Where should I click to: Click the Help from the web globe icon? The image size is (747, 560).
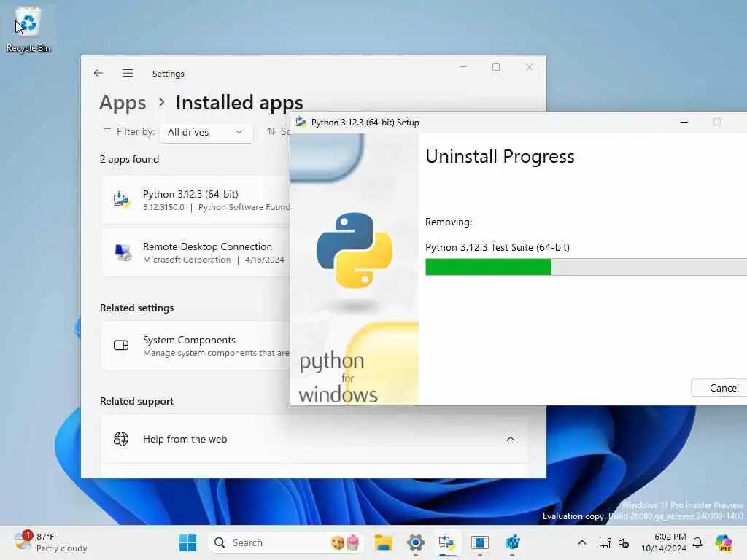[121, 438]
